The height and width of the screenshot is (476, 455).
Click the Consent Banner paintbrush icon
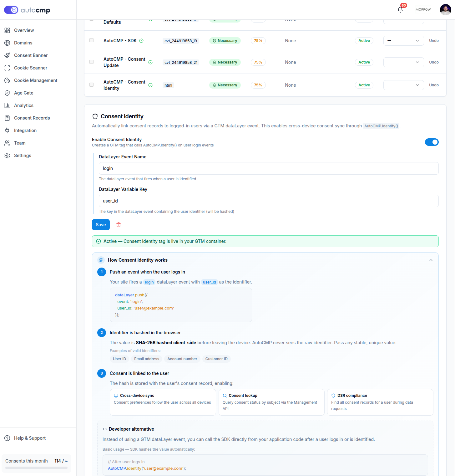pos(7,55)
